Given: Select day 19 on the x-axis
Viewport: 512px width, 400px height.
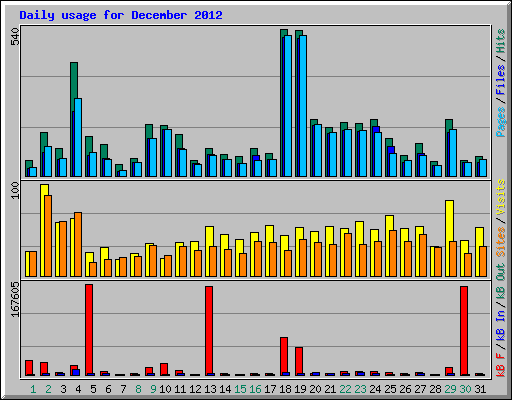Looking at the screenshot, I should pyautogui.click(x=300, y=389).
